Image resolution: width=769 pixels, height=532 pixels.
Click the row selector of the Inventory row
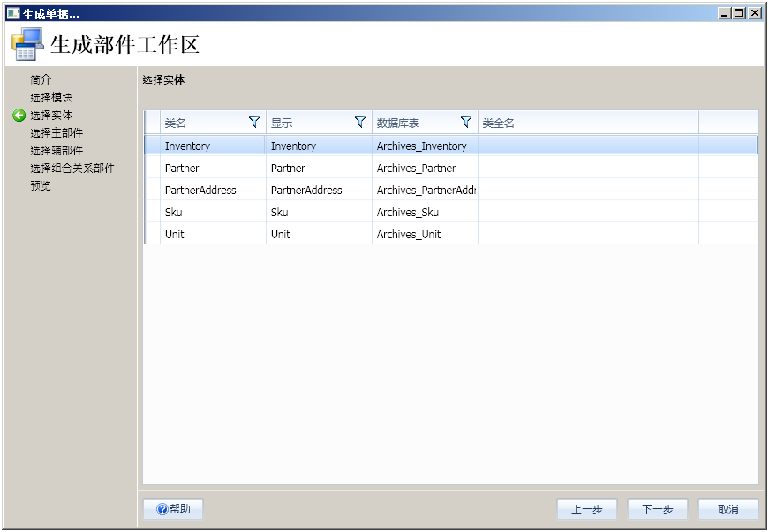pos(152,146)
